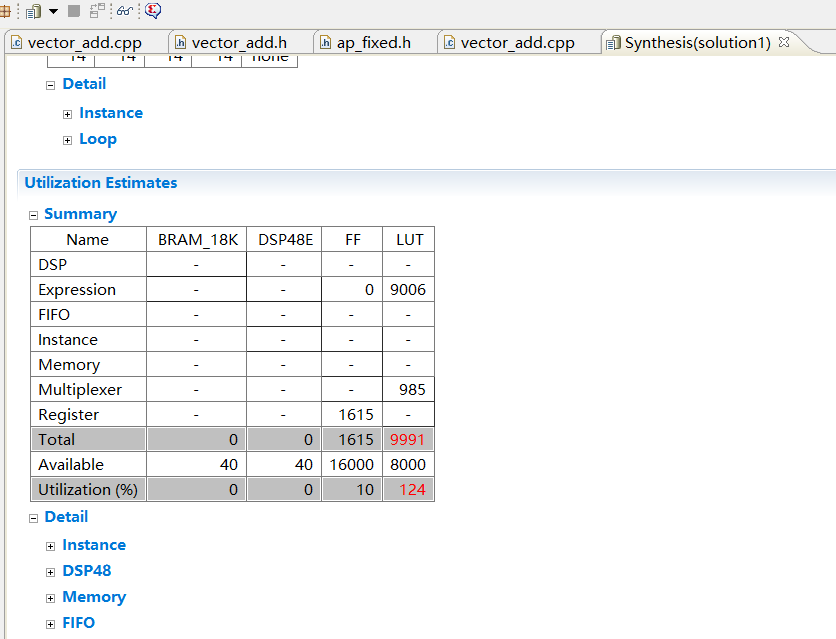The height and width of the screenshot is (639, 836).
Task: Click the Summary heading link
Action: pos(81,214)
